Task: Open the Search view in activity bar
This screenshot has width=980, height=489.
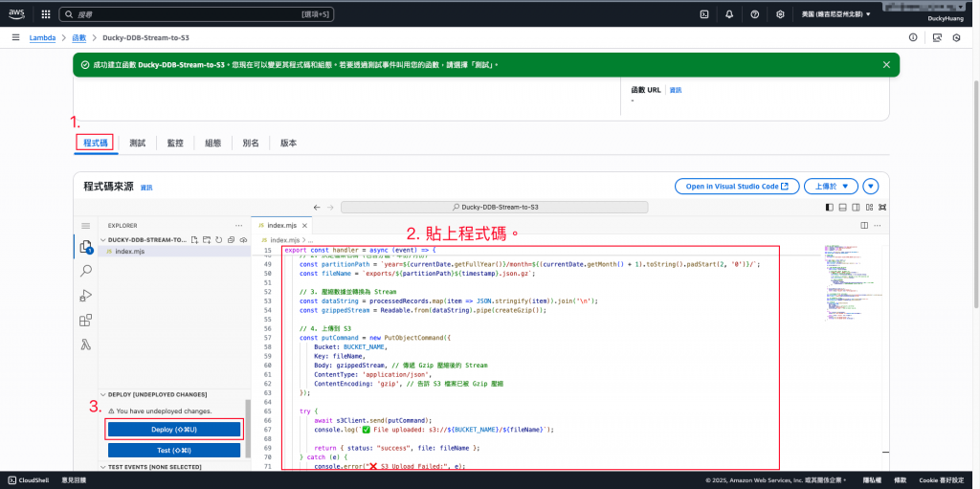Action: (85, 271)
